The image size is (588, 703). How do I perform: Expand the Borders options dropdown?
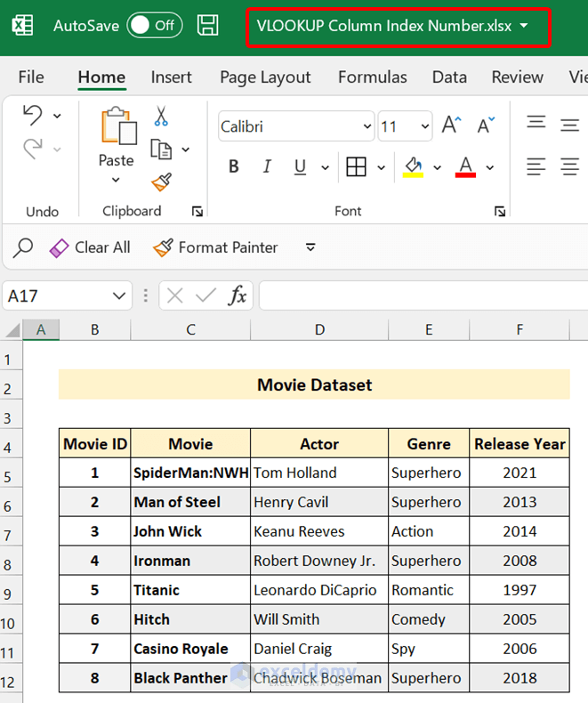381,168
